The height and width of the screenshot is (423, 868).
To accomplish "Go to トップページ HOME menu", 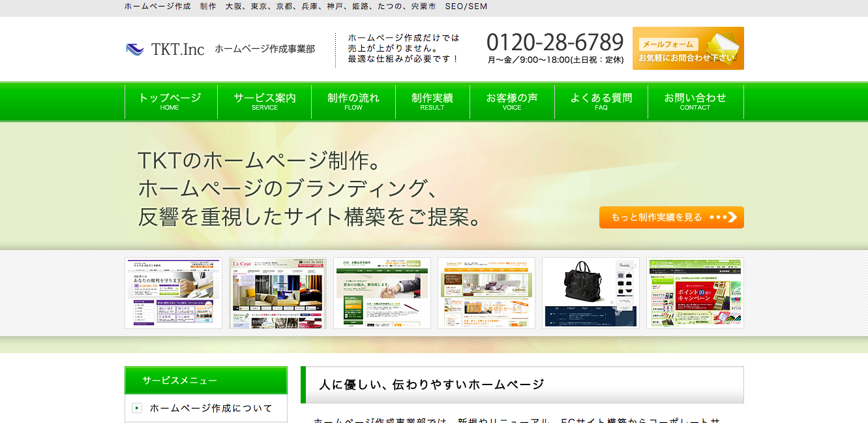I will 171,101.
